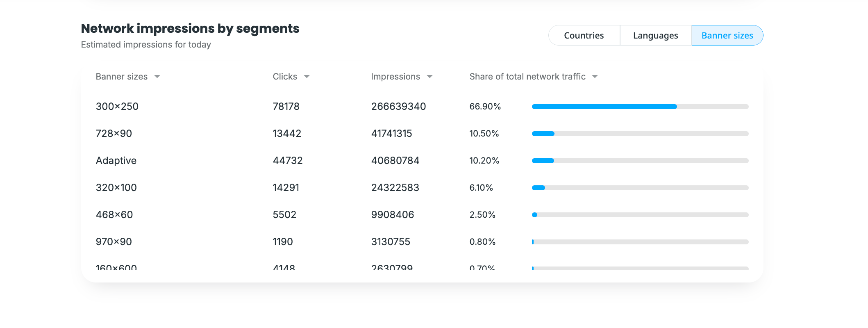Click the Clicks column header text
The height and width of the screenshot is (328, 868).
285,77
